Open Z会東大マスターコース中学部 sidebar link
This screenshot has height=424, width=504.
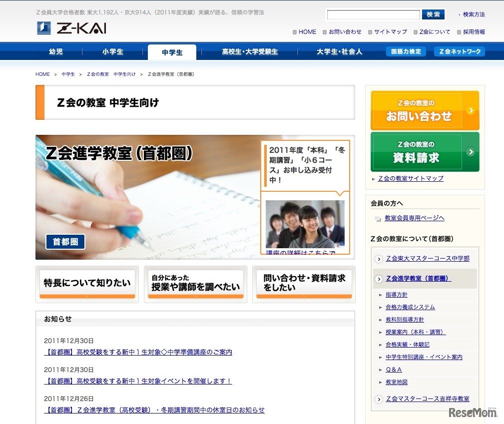click(x=428, y=259)
